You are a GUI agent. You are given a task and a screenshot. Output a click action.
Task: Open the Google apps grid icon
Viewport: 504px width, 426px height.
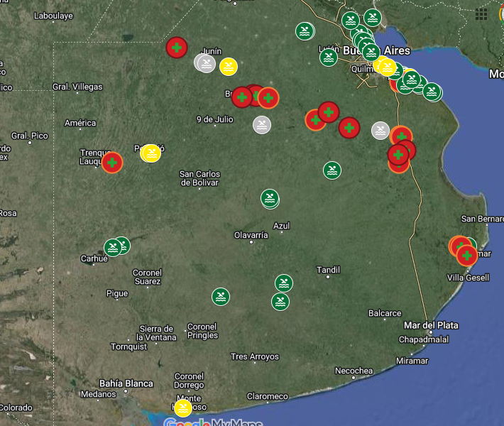coord(481,14)
